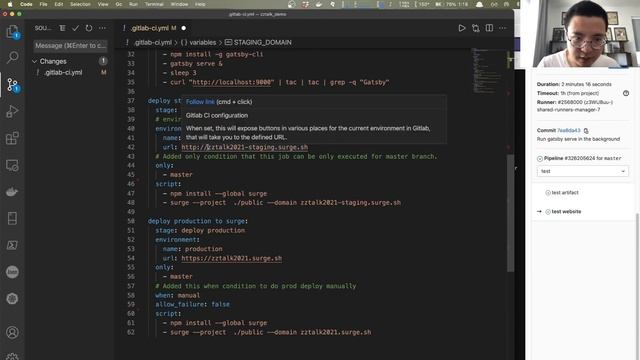This screenshot has height=360, width=640.
Task: Click the editor minimap
Action: (x=488, y=71)
